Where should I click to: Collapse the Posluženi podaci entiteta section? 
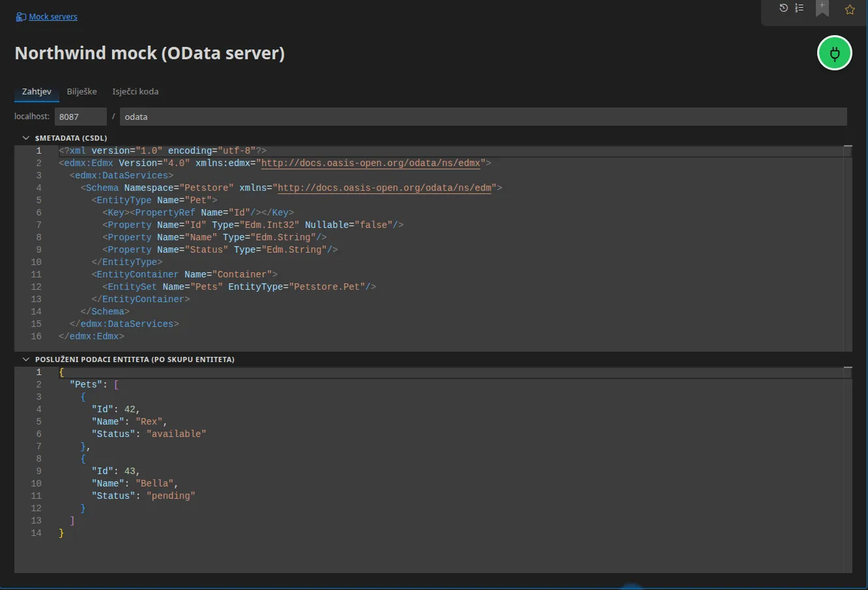[26, 359]
